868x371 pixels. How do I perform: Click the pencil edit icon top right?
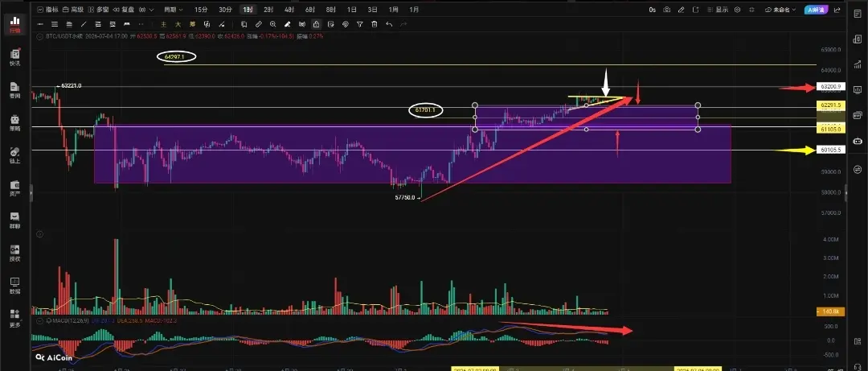tap(682, 10)
